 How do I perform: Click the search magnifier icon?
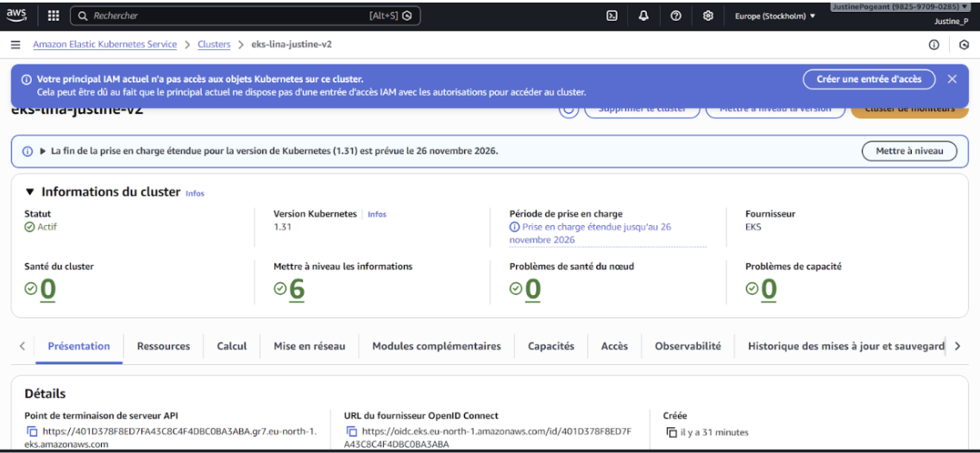click(83, 16)
